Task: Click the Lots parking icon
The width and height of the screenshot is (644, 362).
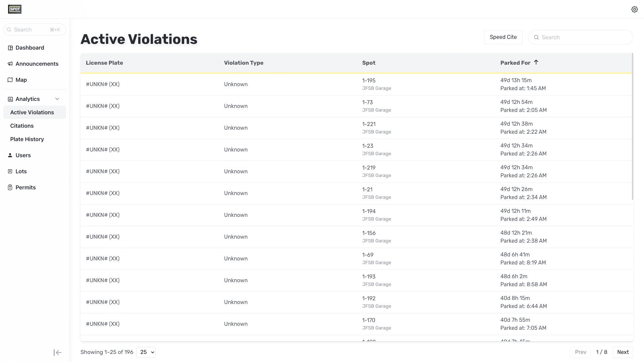Action: coord(10,171)
